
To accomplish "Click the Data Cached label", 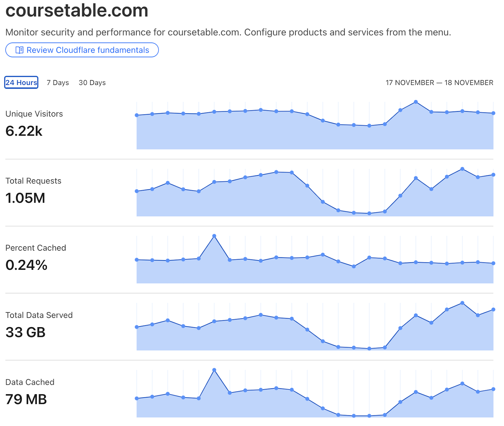I will tap(30, 382).
